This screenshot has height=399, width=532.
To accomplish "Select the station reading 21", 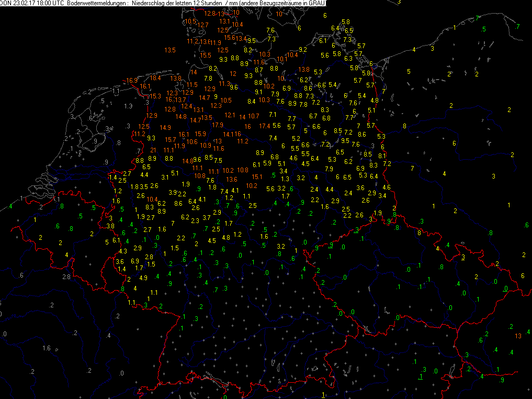I will click(x=153, y=150).
